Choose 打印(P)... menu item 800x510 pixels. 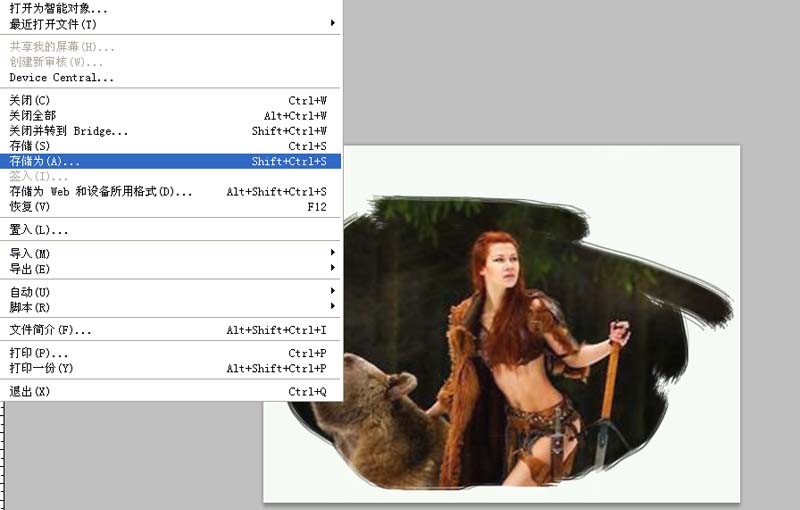pyautogui.click(x=39, y=353)
